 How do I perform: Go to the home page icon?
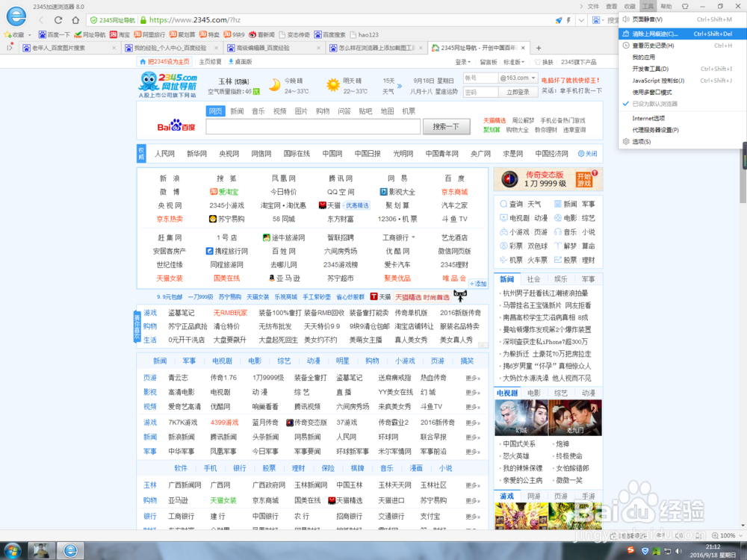(75, 20)
